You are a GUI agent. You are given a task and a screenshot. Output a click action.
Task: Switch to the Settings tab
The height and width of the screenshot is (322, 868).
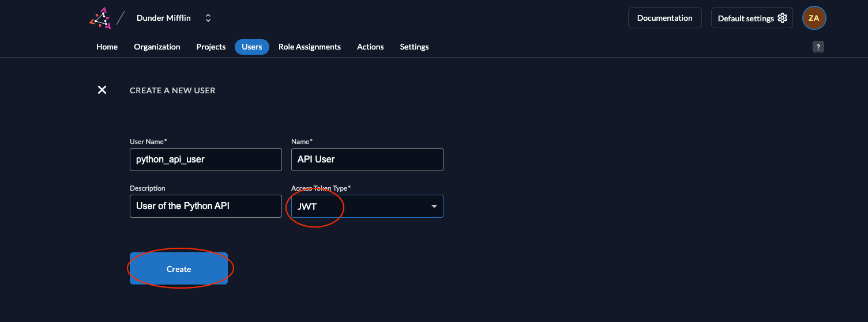[414, 47]
